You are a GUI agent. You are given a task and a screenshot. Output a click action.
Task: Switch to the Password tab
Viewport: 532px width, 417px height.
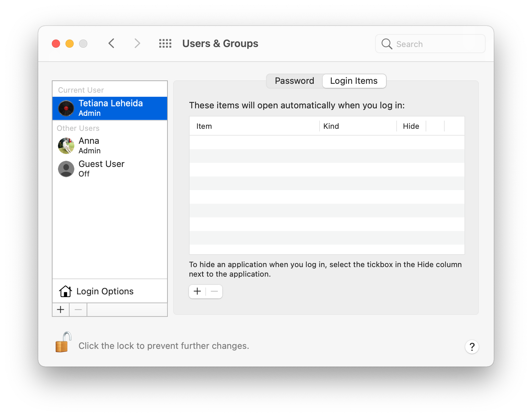click(x=294, y=81)
